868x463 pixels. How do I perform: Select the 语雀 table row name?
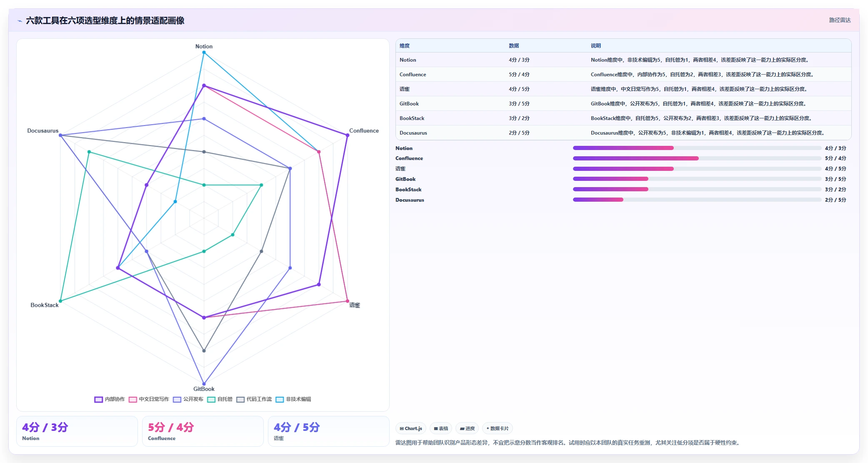pyautogui.click(x=405, y=89)
